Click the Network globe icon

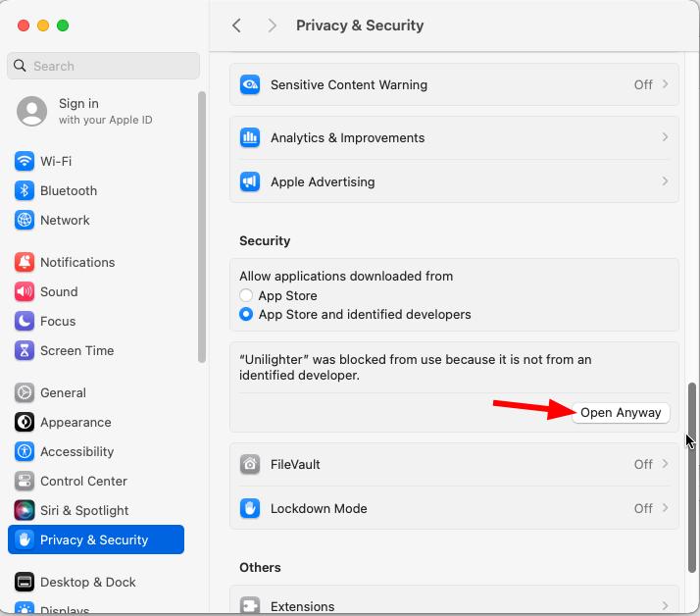(25, 221)
